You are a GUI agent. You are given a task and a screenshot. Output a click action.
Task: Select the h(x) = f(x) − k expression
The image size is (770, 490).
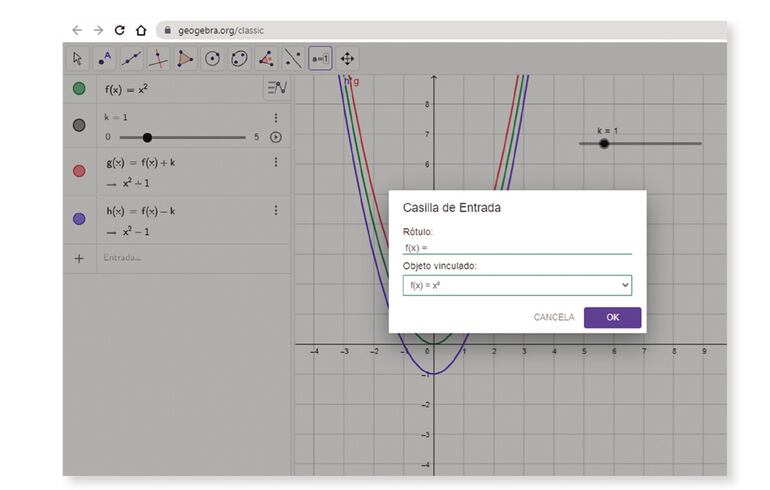[140, 211]
